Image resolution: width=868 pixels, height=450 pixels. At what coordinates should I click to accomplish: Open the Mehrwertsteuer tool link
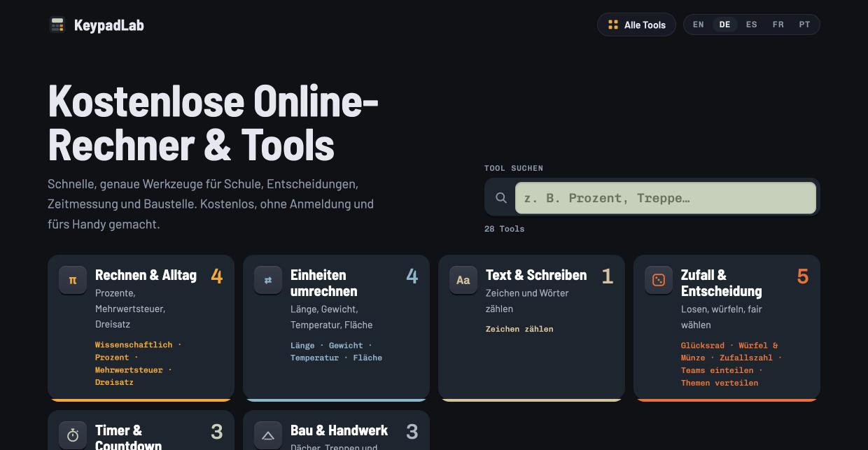coord(129,370)
